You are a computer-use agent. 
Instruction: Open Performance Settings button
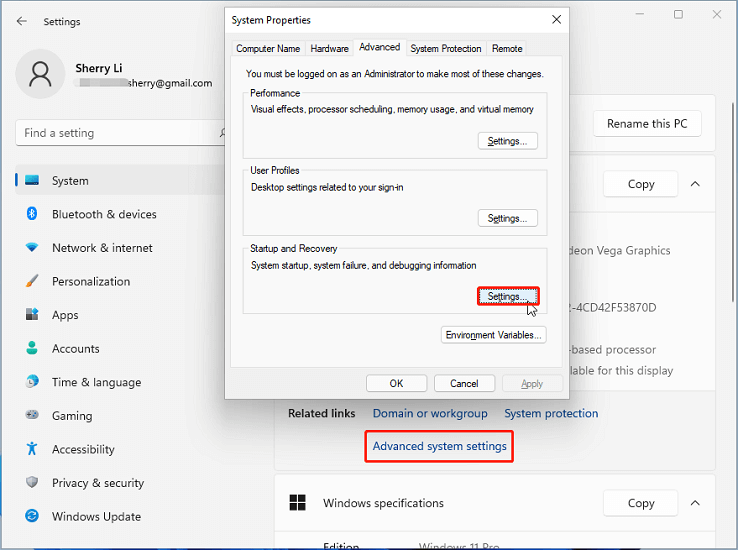(507, 141)
